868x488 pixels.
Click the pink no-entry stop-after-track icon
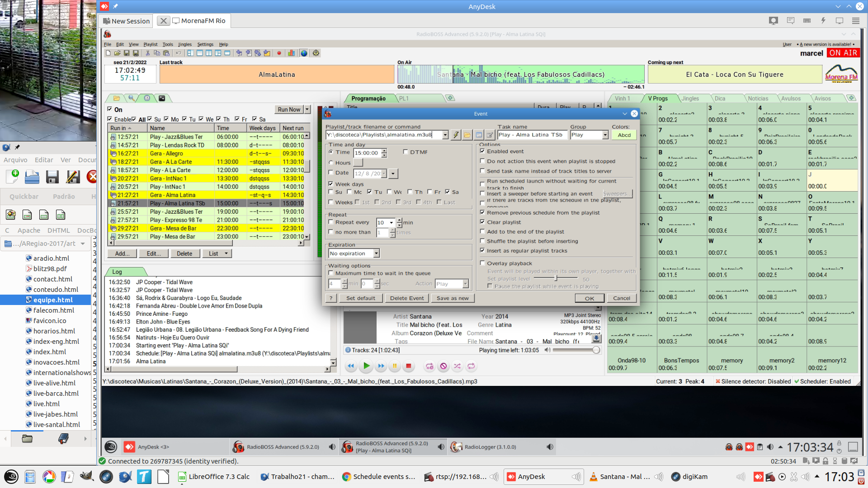click(443, 366)
